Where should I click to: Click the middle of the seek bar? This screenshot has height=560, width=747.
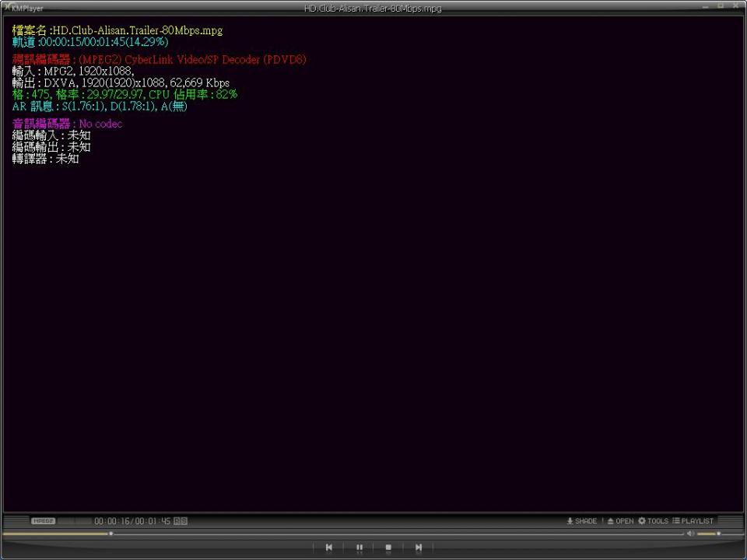pos(342,534)
